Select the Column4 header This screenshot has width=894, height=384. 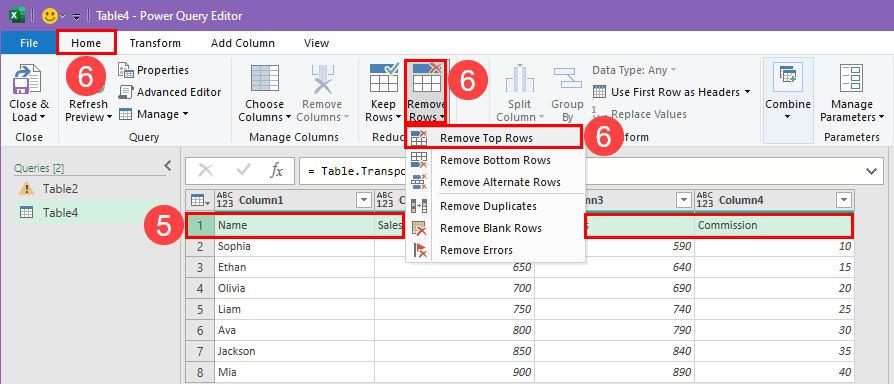774,201
